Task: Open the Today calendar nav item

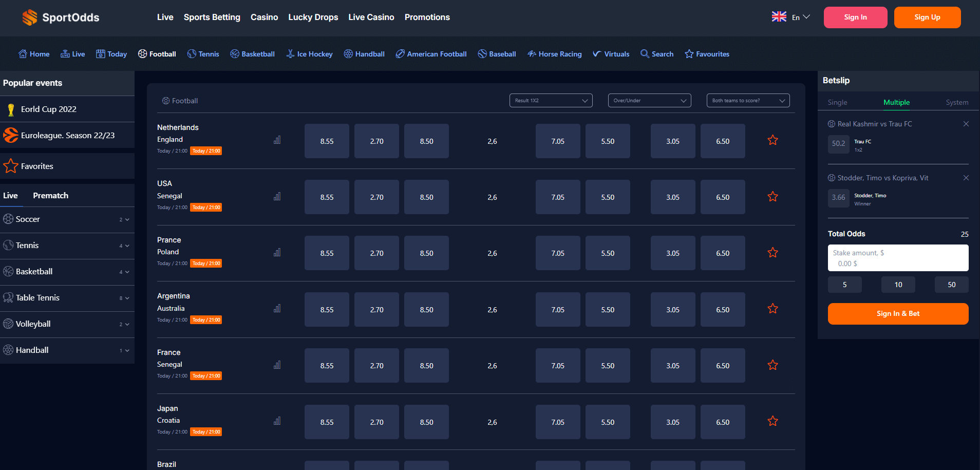Action: (x=111, y=54)
